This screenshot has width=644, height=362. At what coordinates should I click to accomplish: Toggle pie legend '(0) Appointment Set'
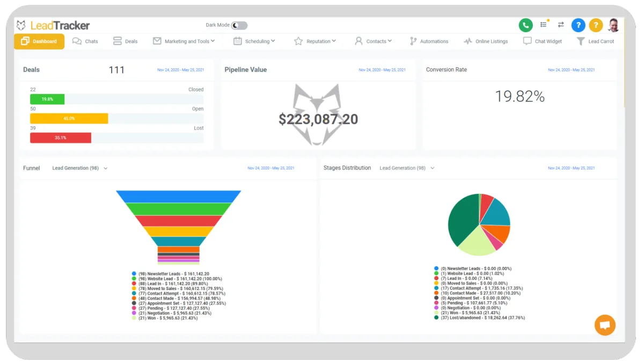point(472,298)
